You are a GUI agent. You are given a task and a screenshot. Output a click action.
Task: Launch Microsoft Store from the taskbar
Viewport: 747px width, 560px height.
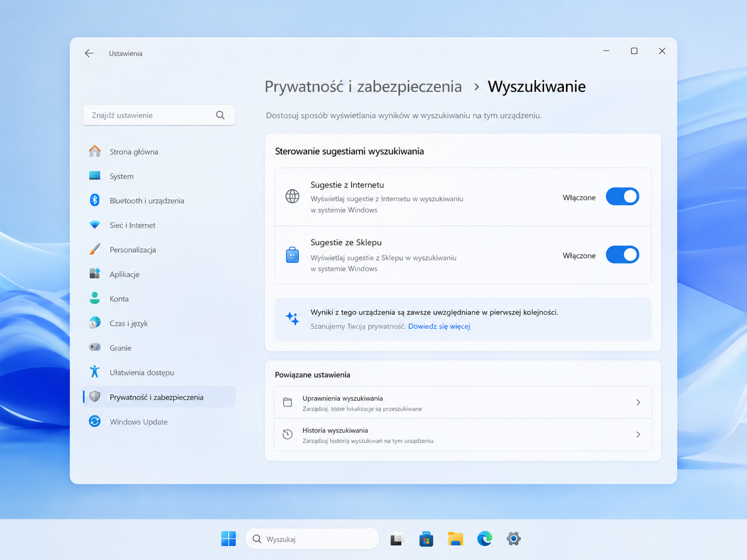(x=426, y=539)
